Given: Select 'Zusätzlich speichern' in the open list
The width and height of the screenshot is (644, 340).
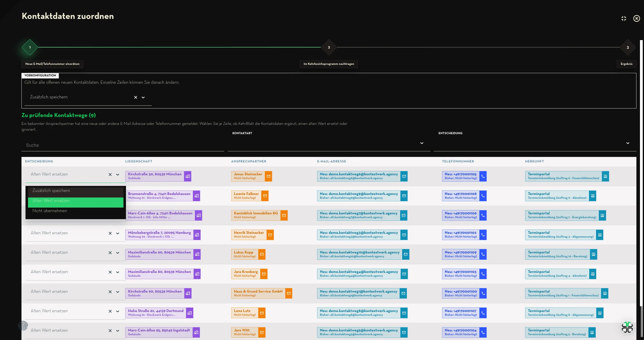Looking at the screenshot, I should coord(75,191).
